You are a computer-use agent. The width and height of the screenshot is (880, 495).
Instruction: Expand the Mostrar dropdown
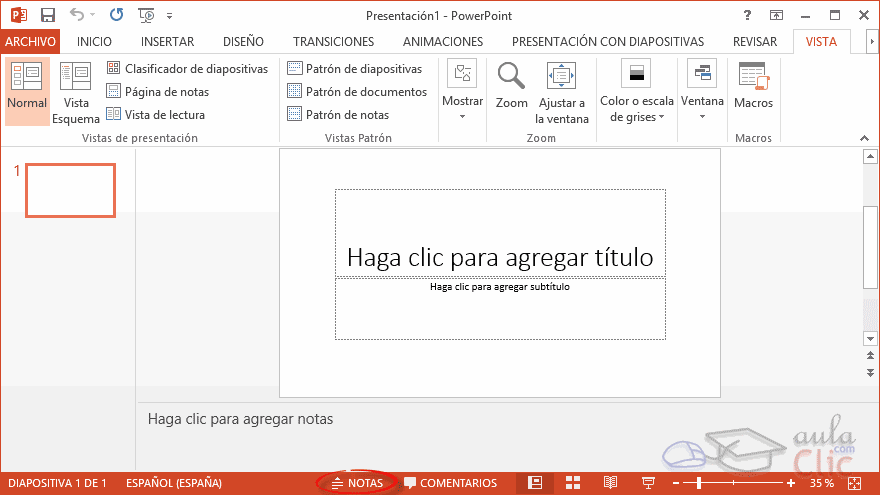(x=462, y=90)
